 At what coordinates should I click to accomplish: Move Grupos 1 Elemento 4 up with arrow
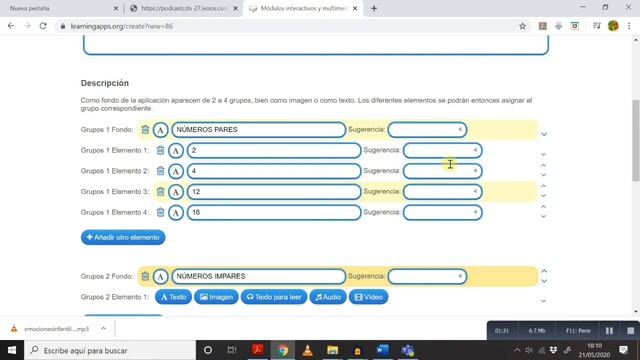tap(543, 207)
